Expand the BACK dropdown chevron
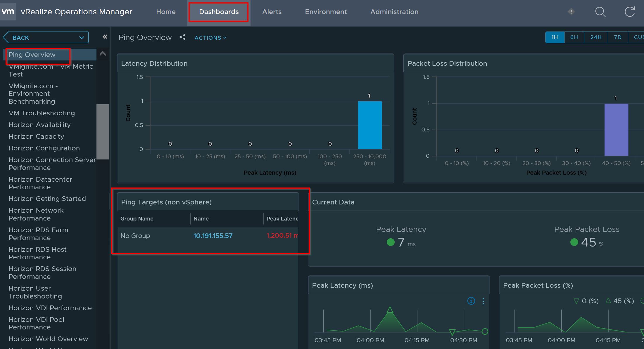Image resolution: width=644 pixels, height=349 pixels. [x=82, y=38]
